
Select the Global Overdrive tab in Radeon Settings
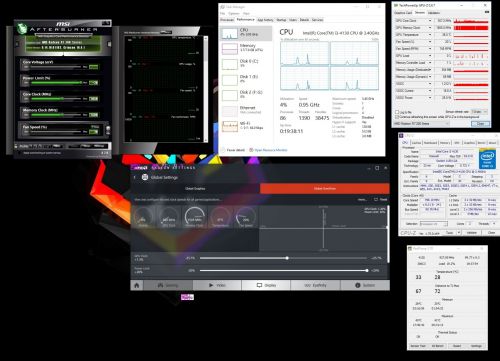click(324, 189)
